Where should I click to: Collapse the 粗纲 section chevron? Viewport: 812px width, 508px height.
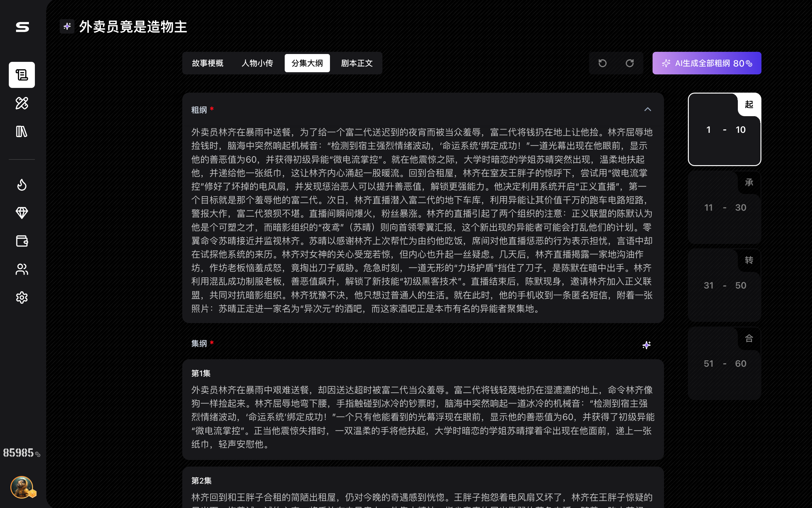pyautogui.click(x=648, y=110)
